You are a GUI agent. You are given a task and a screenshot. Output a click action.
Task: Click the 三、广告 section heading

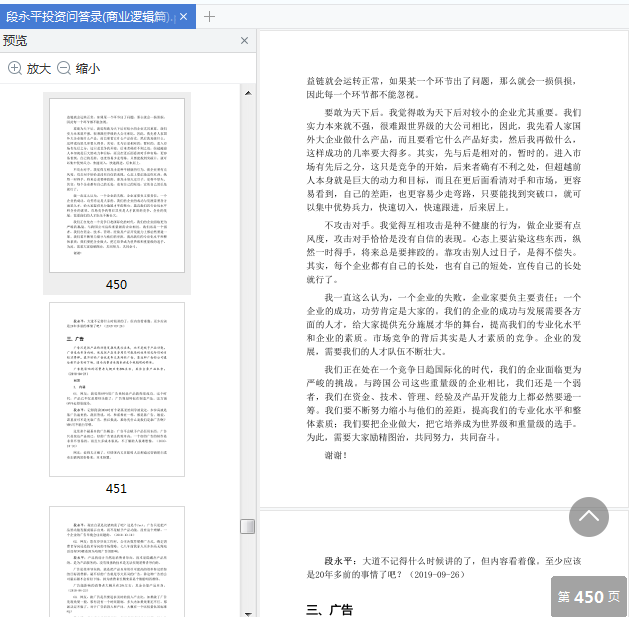pos(329,610)
